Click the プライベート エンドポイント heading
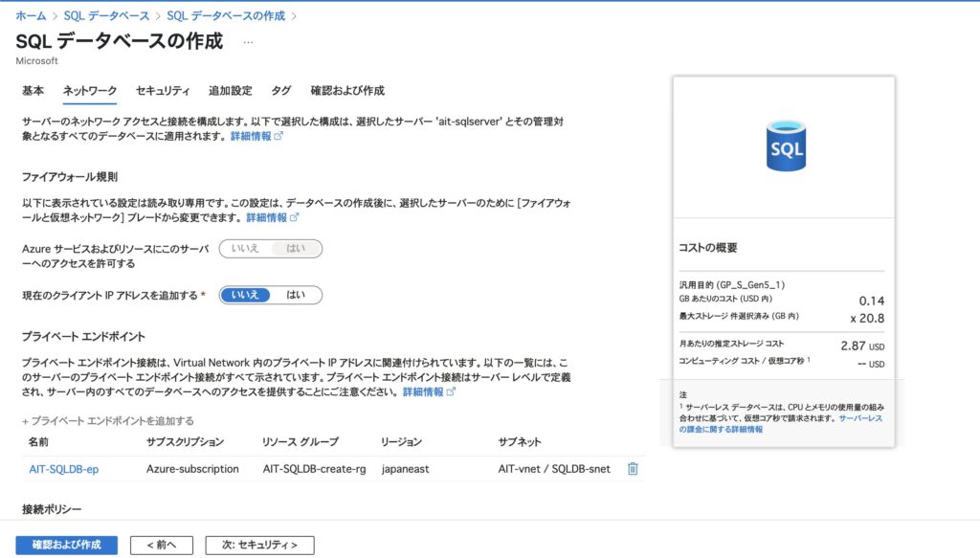The width and height of the screenshot is (980, 558). (x=83, y=336)
